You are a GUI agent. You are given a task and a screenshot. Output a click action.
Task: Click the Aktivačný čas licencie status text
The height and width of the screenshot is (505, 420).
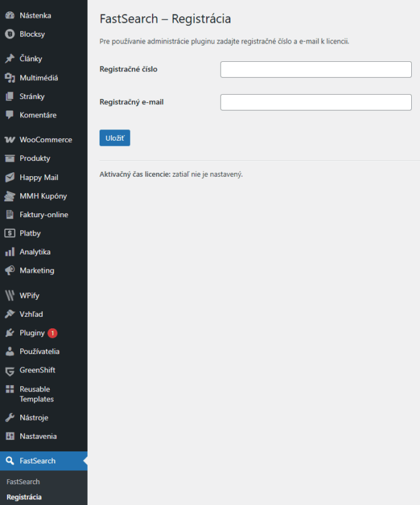(172, 174)
